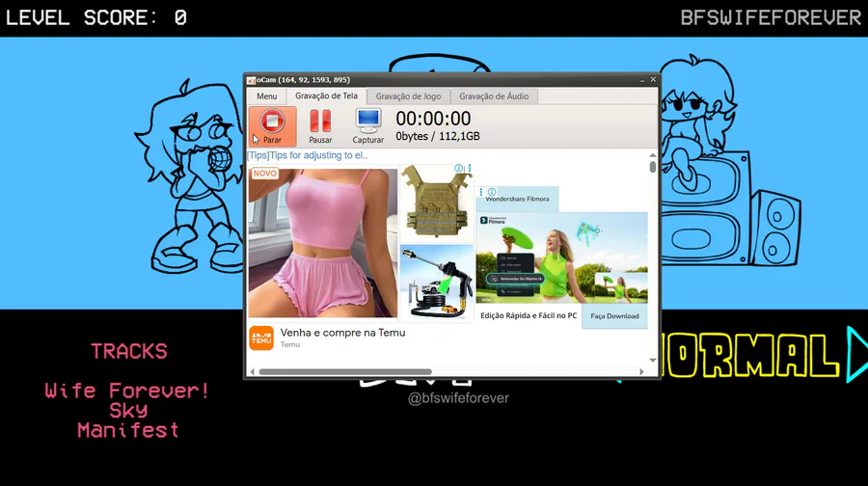The height and width of the screenshot is (486, 868).
Task: Click the oCam vertical scrollbar up arrow
Action: pyautogui.click(x=653, y=155)
